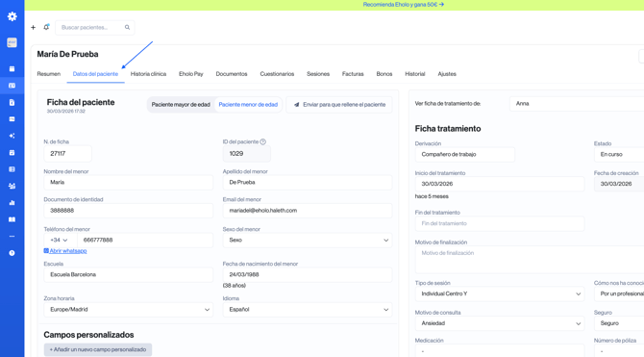Click the phone number field 666777888

tap(145, 241)
